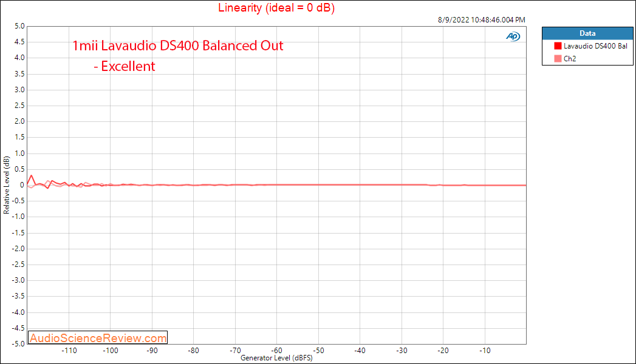Click the -30 tick label on x-axis
This screenshot has height=364, width=636.
pos(402,351)
